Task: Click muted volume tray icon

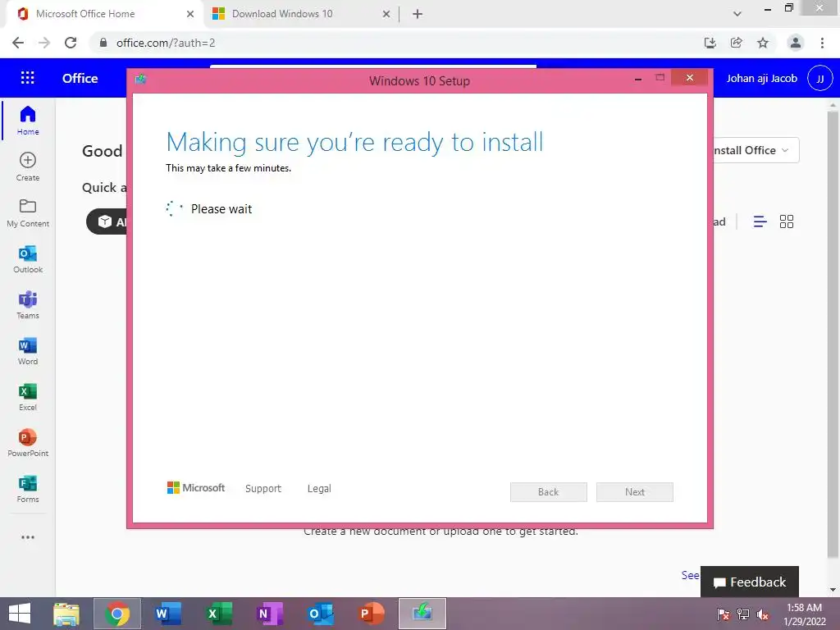Action: (x=762, y=614)
